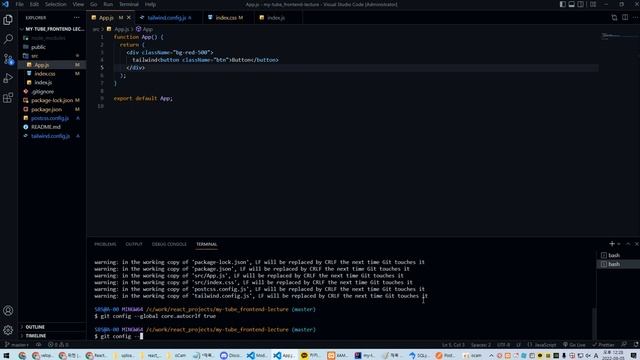Screen dimensions: 640x360
Task: Open the Run menu
Action: [108, 4]
